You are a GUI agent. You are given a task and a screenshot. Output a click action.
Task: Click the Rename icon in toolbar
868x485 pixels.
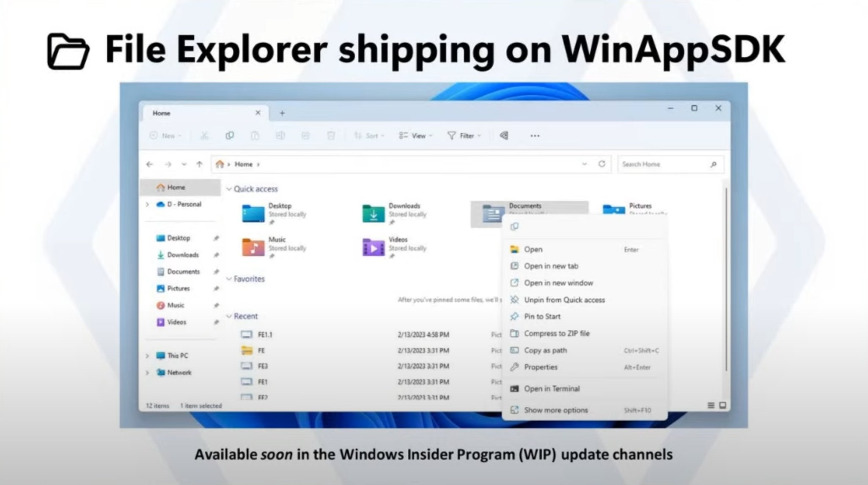[280, 136]
